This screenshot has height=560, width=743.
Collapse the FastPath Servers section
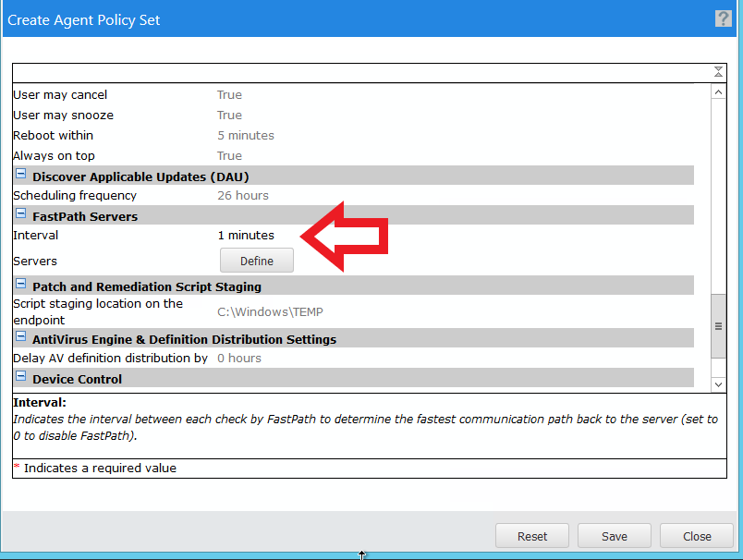(x=20, y=214)
